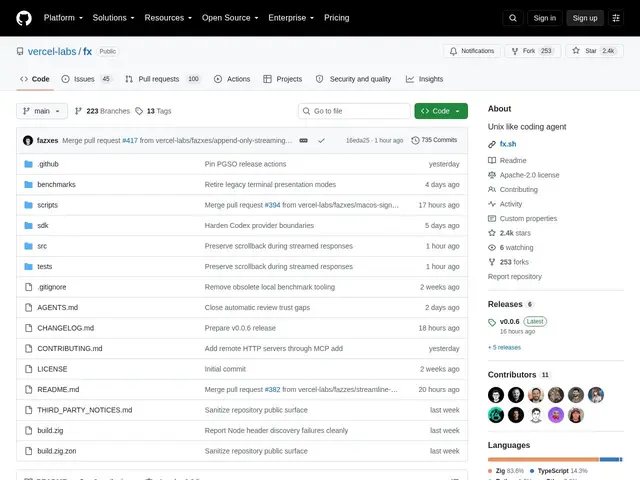Open the build.zig.zon file
Image resolution: width=640 pixels, height=480 pixels.
click(x=57, y=451)
